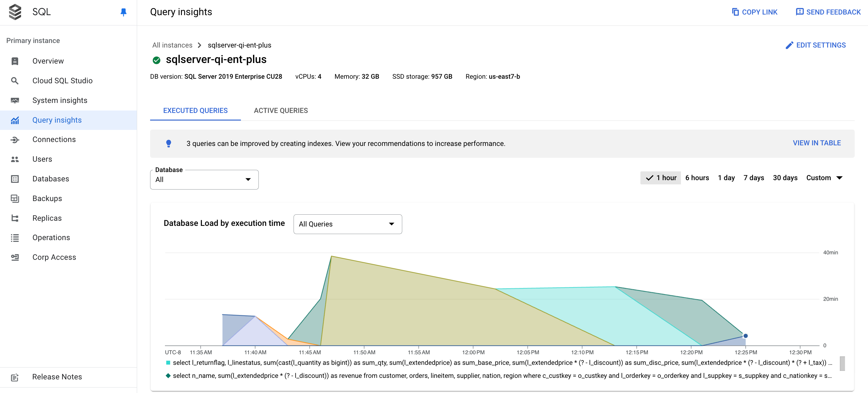The width and height of the screenshot is (868, 393).
Task: Click the Cloud SQL Studio icon
Action: tap(15, 81)
